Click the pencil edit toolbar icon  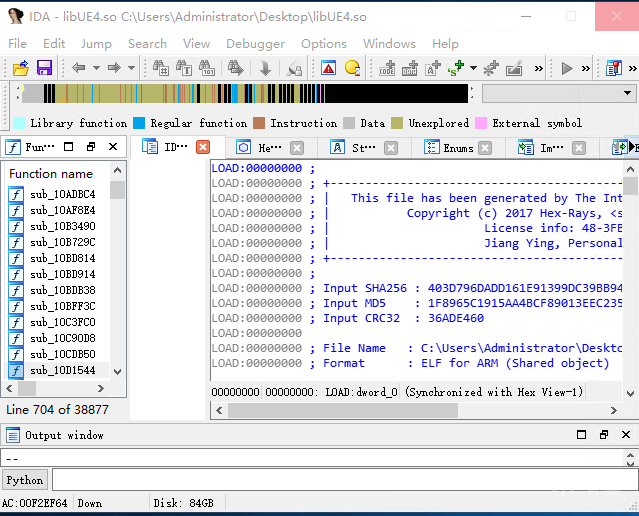514,68
